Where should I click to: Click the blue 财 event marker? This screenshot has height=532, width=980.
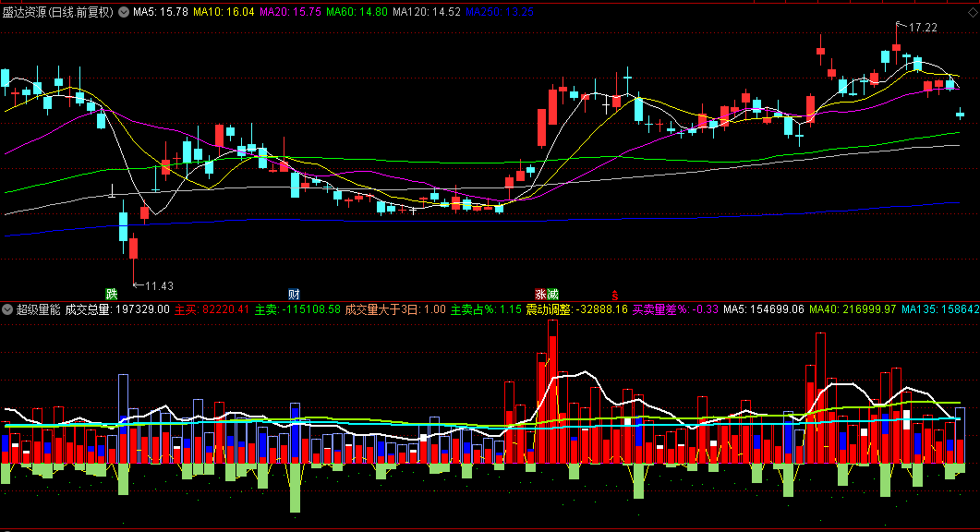pyautogui.click(x=295, y=294)
